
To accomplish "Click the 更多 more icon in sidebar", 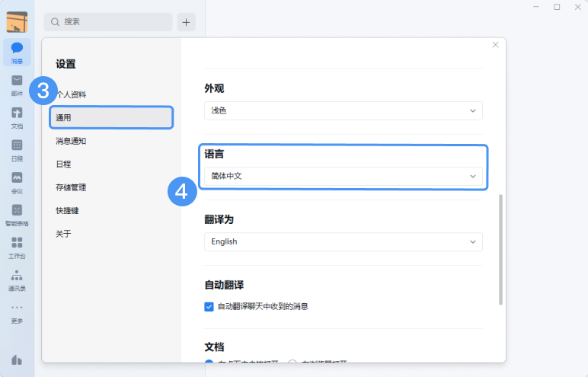I will 17,311.
